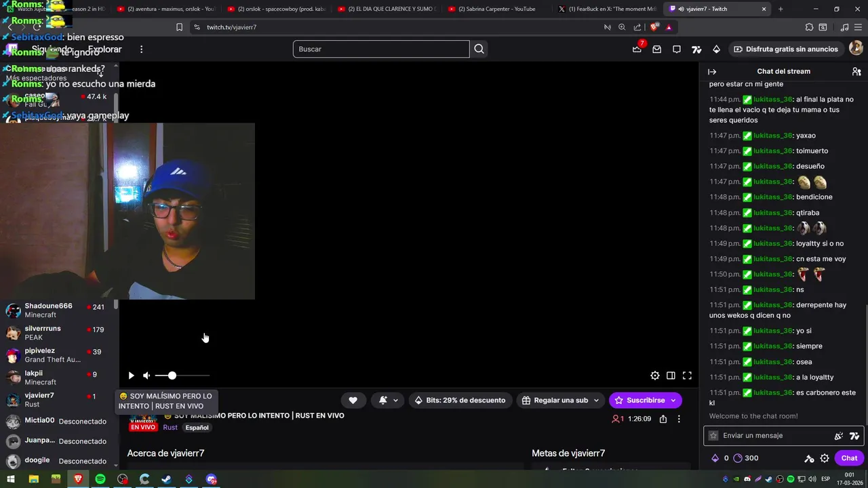This screenshot has width=868, height=488.
Task: Focus the Enviar un mensaje chat input
Action: pos(783,436)
